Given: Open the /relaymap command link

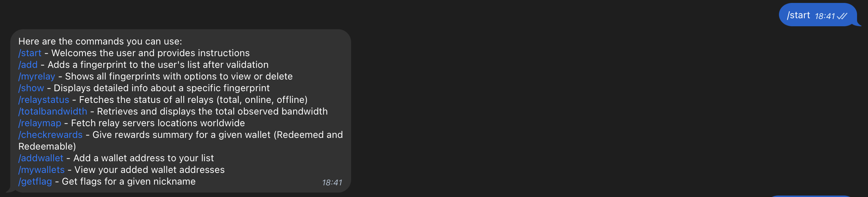Looking at the screenshot, I should pos(40,123).
